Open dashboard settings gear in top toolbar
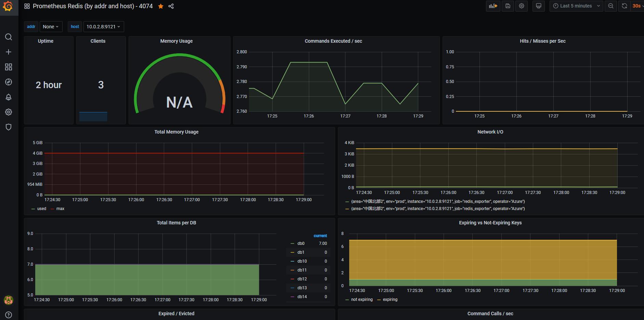644x320 pixels. click(522, 6)
